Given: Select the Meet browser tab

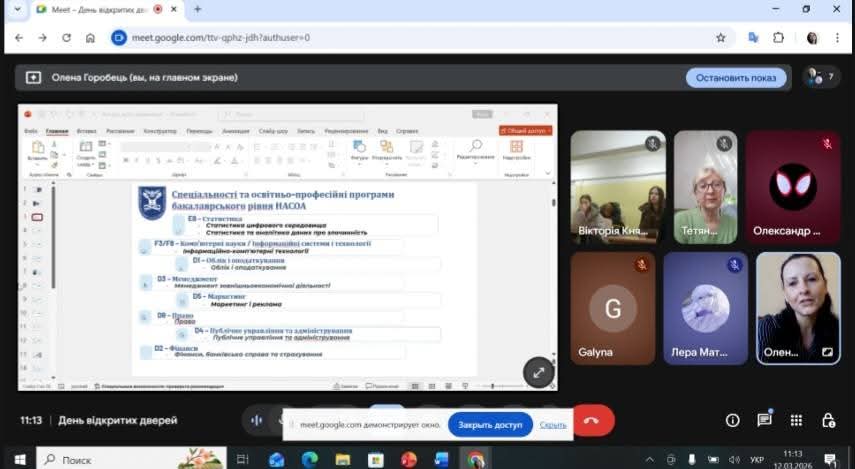Looking at the screenshot, I should click(98, 9).
